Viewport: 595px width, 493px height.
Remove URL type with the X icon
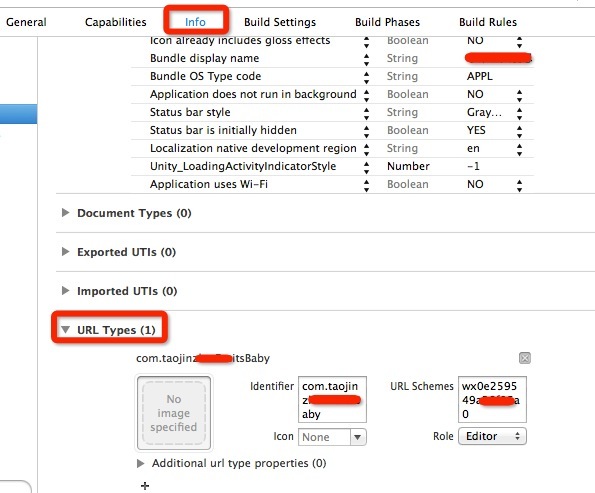pos(524,358)
